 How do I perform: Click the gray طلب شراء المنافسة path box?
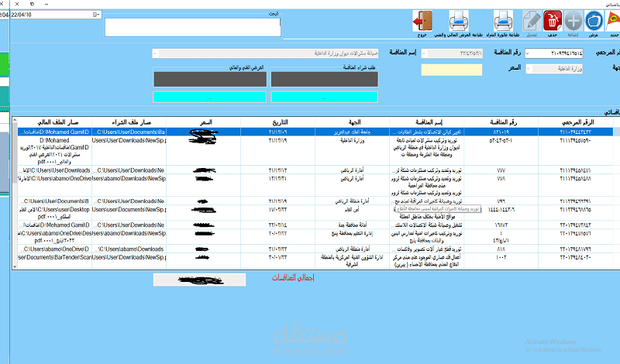point(324,79)
